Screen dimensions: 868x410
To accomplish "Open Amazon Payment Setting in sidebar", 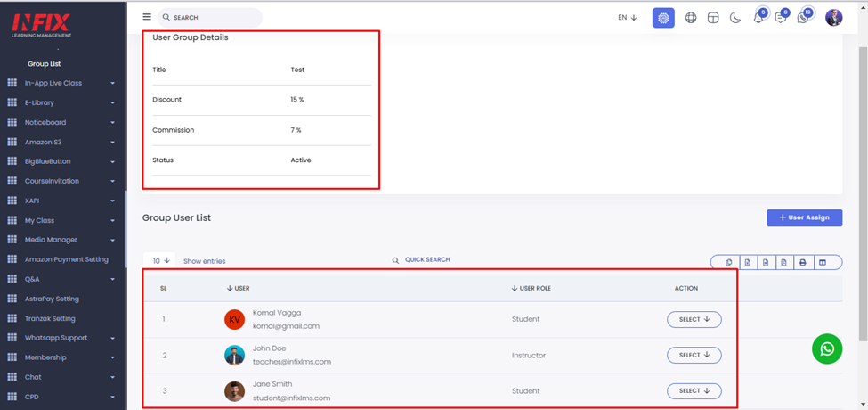I will pyautogui.click(x=66, y=259).
